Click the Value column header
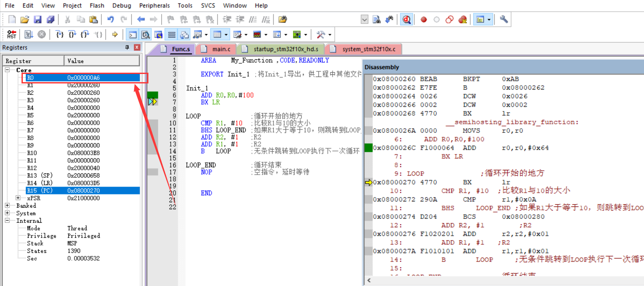Screen dimensions: 644x286 (x=102, y=61)
